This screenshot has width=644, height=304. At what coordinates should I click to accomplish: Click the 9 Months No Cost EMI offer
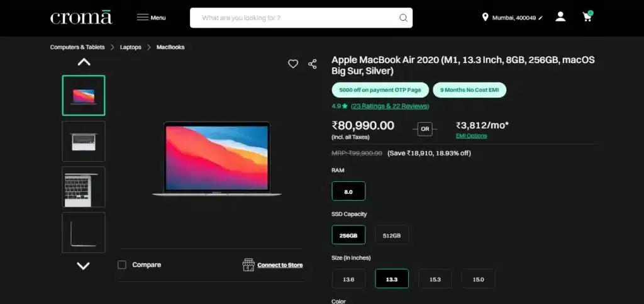[x=469, y=90]
